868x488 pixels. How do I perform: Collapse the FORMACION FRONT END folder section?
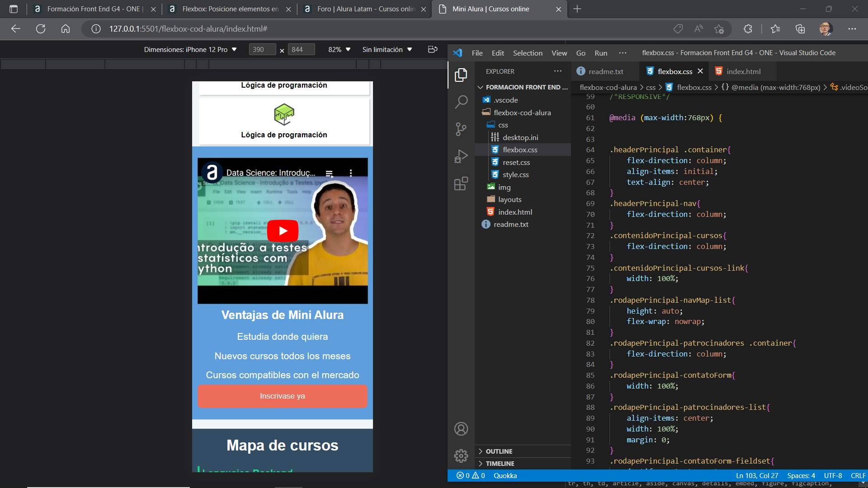523,87
